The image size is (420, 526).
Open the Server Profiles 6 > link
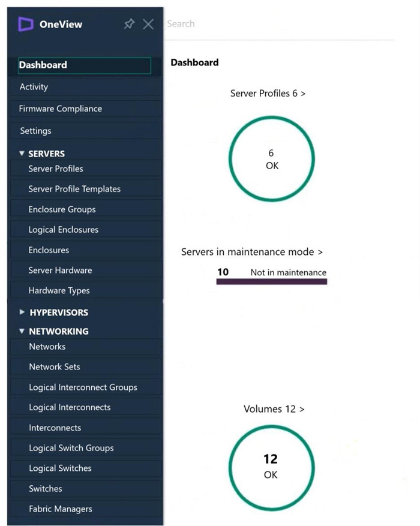[268, 93]
